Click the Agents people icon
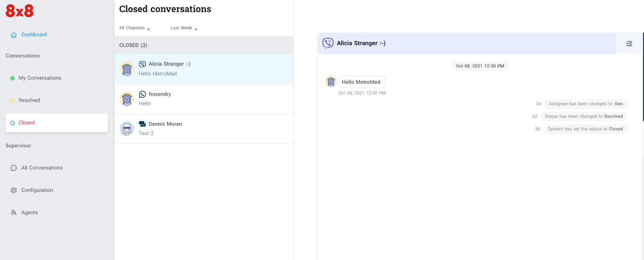The image size is (644, 260). (14, 213)
